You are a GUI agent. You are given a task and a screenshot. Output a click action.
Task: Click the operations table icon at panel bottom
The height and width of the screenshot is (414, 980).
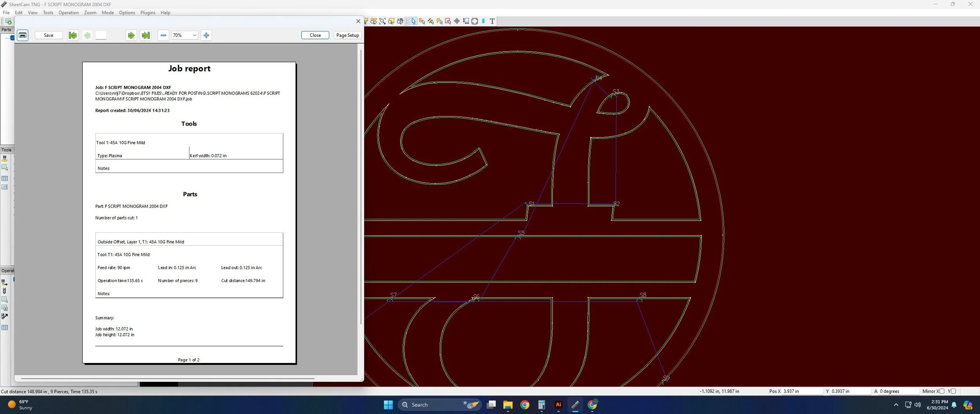(5, 328)
